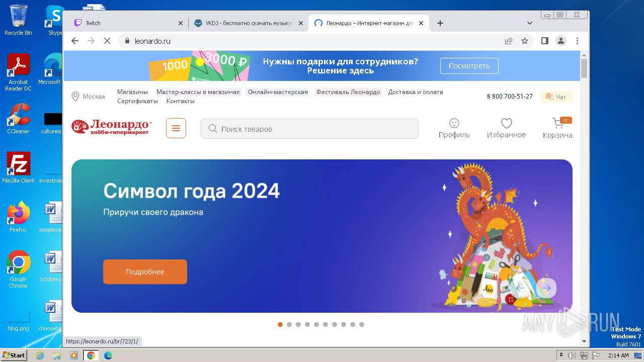This screenshot has height=362, width=644.
Task: Open Мастер-классы в магазинах link
Action: [x=198, y=92]
